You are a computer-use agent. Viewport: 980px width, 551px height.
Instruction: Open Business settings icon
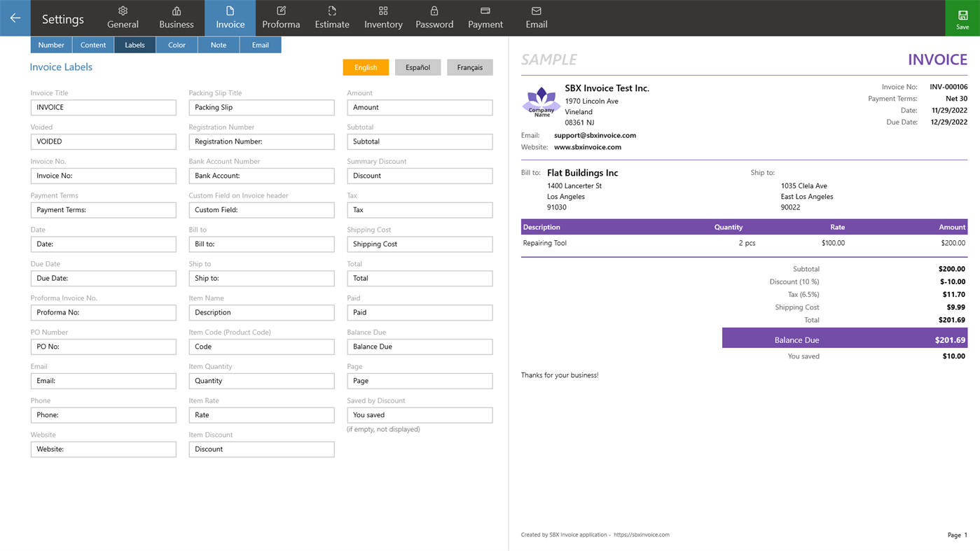click(176, 18)
